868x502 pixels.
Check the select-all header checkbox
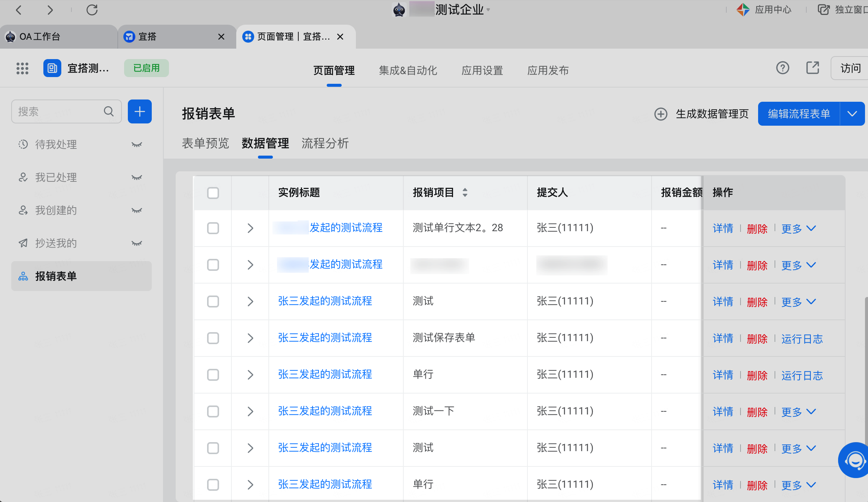click(213, 193)
